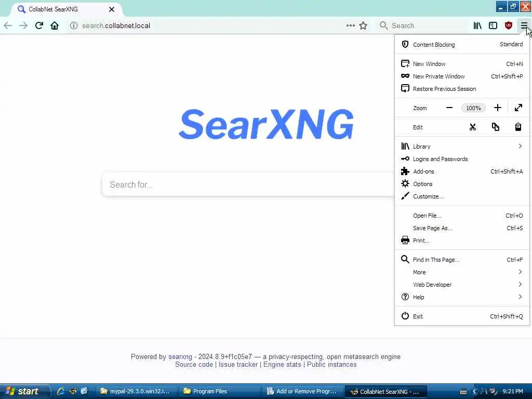Screen dimensions: 532x399
Task: Open the Windows start menu
Action: click(24, 391)
